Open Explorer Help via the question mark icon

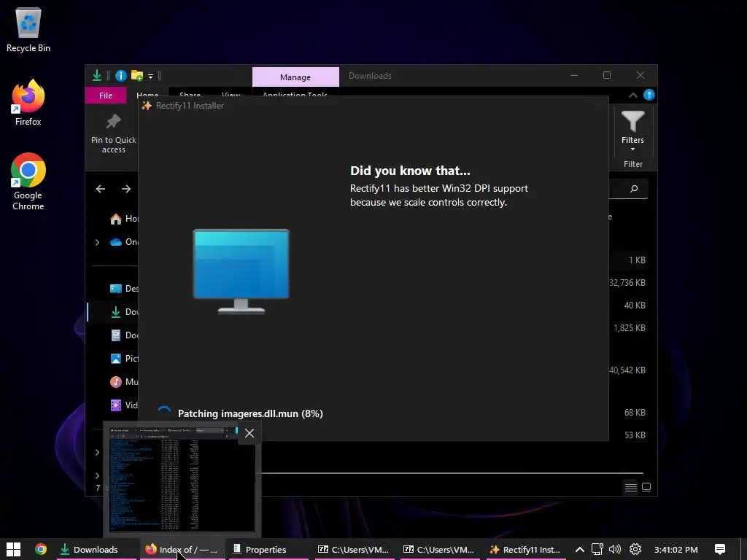pyautogui.click(x=649, y=95)
